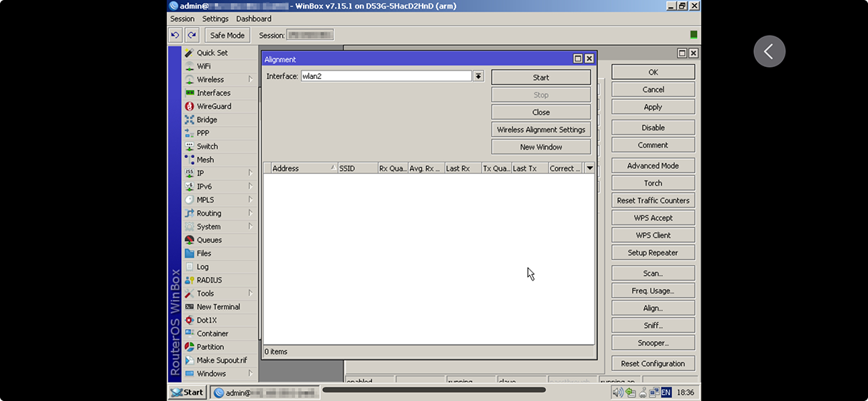
Task: Click Reset Configuration
Action: (x=653, y=364)
